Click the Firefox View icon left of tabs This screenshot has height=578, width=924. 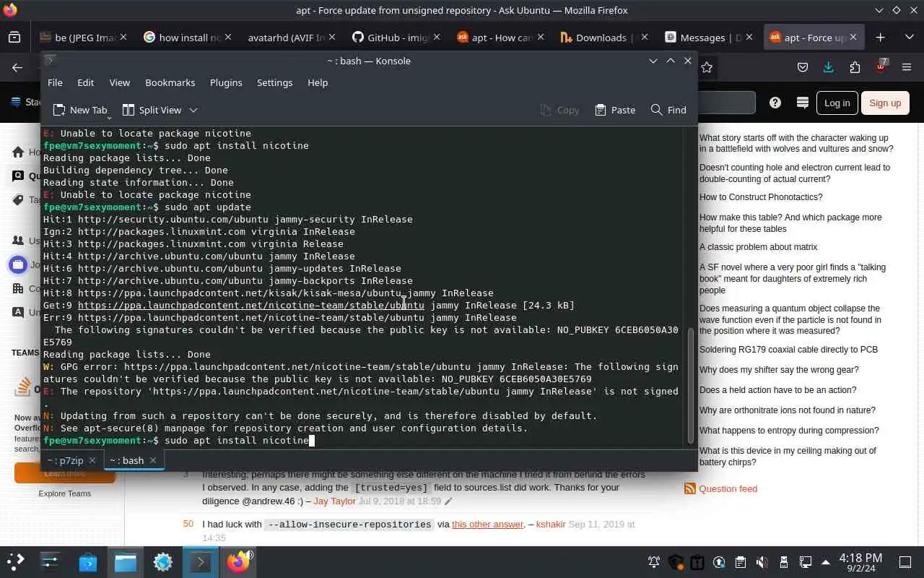click(14, 38)
